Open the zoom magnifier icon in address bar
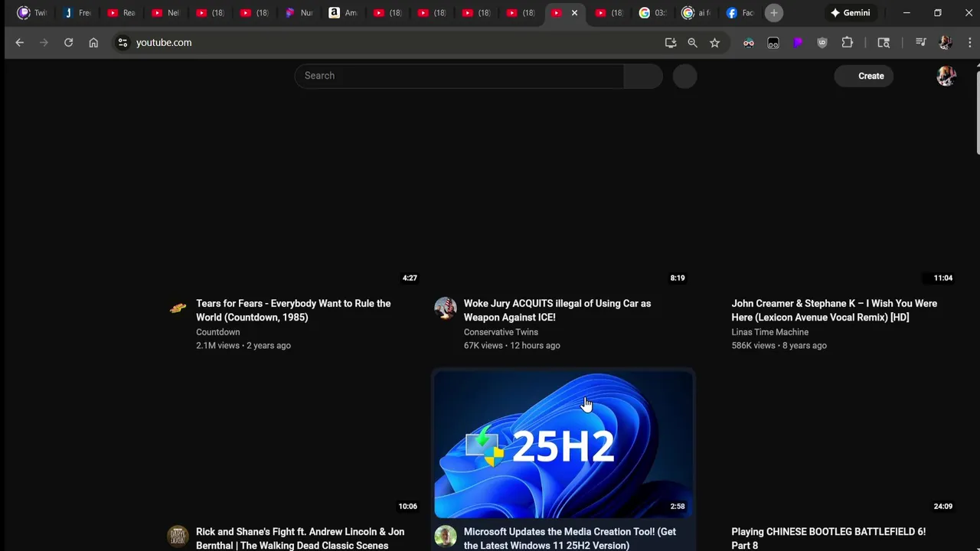Viewport: 980px width, 551px height. coord(692,43)
